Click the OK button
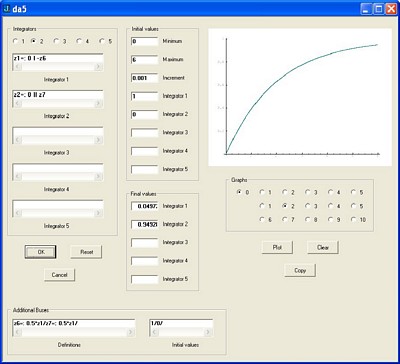This screenshot has width=400, height=364. tap(40, 252)
